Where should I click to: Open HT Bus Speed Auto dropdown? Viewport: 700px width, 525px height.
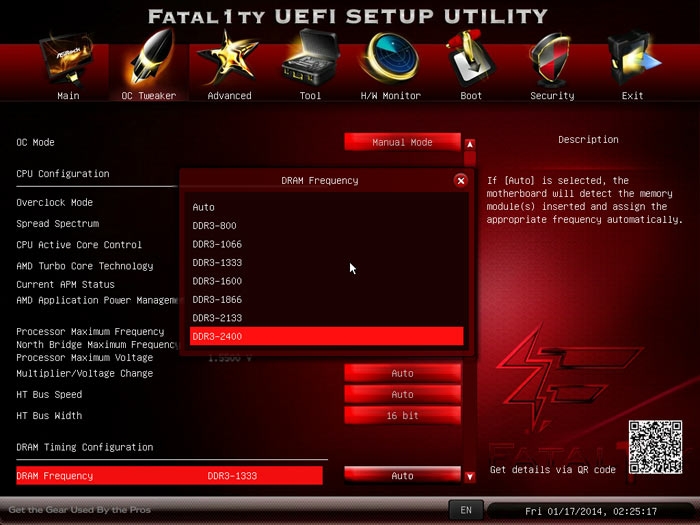point(402,394)
